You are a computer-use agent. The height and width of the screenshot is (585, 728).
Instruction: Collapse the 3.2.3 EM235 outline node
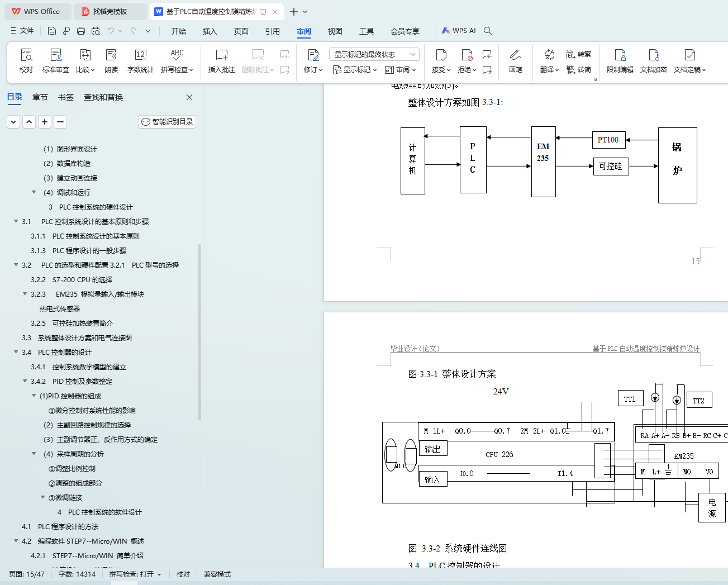point(25,294)
